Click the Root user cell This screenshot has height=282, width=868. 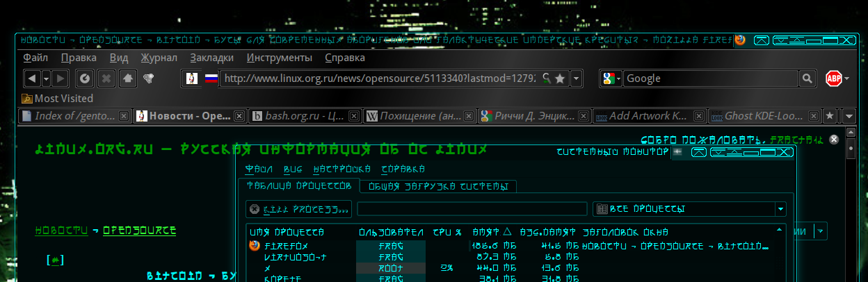[391, 267]
